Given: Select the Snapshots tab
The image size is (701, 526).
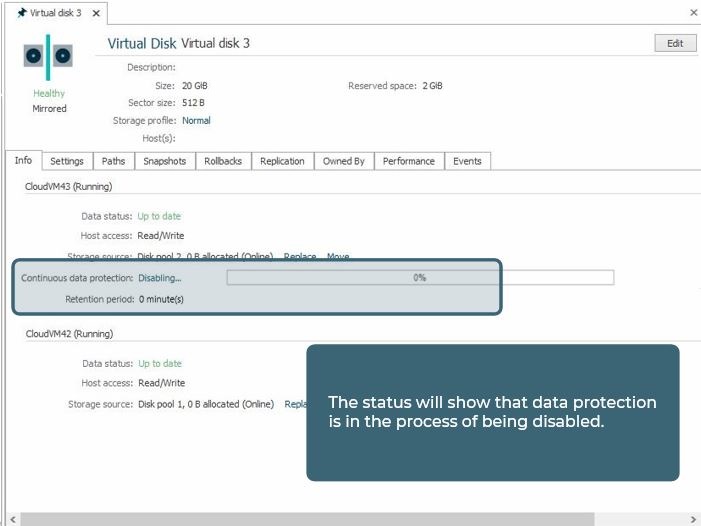Looking at the screenshot, I should [x=164, y=161].
